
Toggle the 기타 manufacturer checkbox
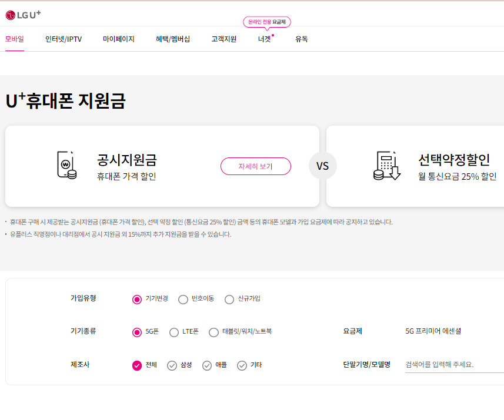coord(242,365)
